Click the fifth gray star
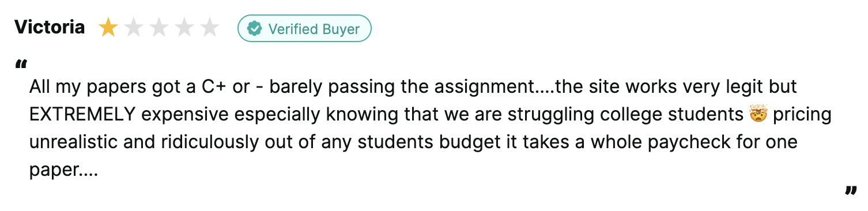The image size is (868, 211). [x=210, y=28]
